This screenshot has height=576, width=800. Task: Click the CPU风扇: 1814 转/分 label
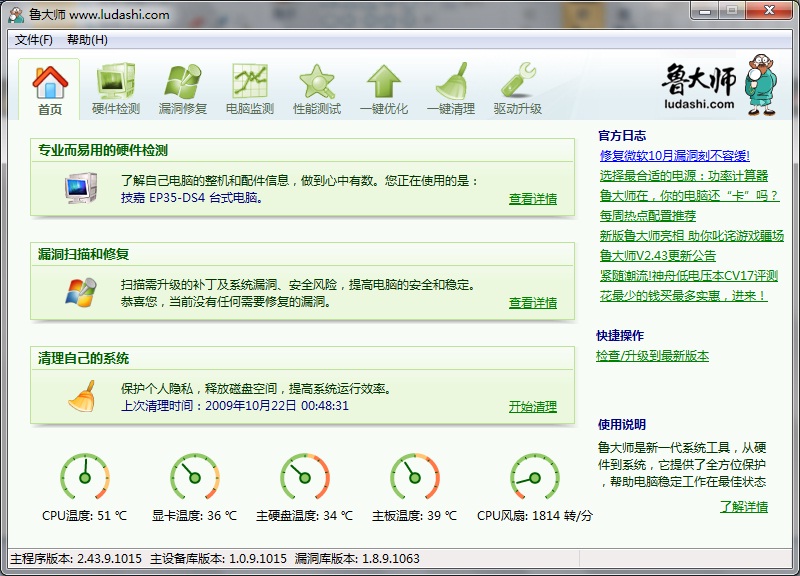535,516
